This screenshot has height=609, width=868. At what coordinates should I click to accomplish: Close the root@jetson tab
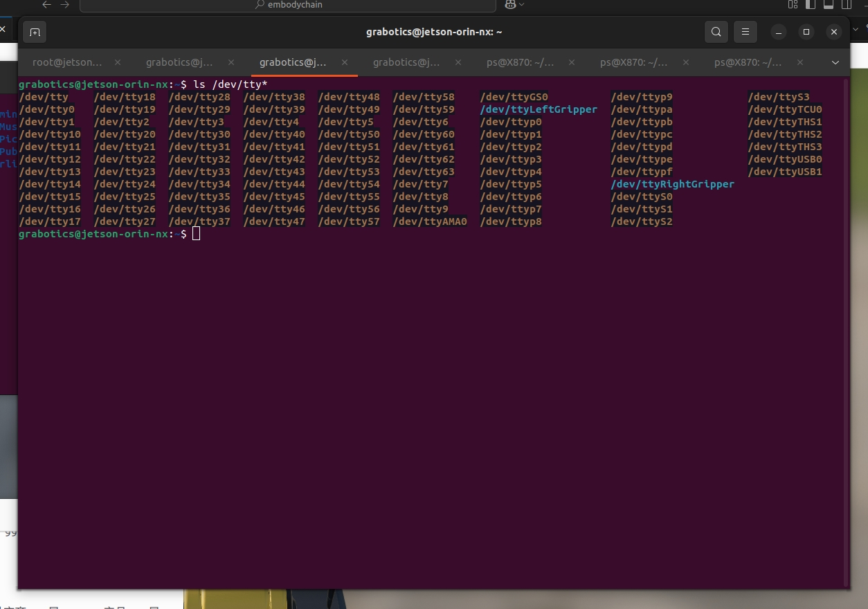point(118,62)
